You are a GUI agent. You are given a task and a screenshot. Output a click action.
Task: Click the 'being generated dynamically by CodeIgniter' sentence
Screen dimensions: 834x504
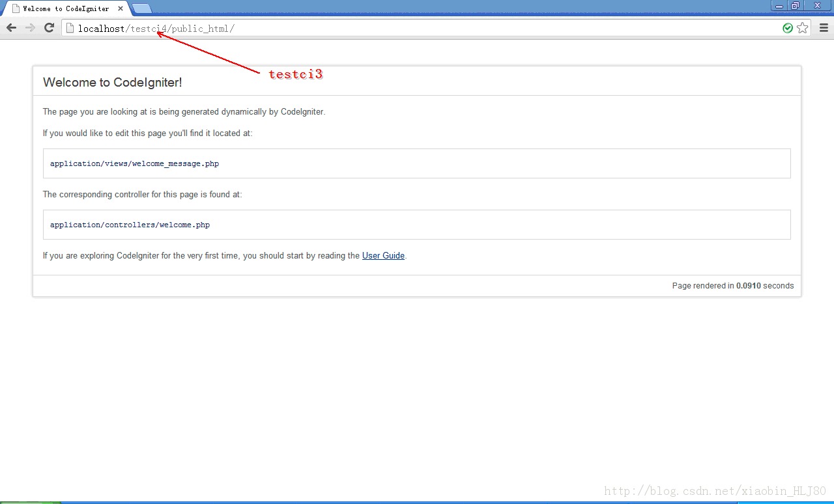pyautogui.click(x=184, y=112)
